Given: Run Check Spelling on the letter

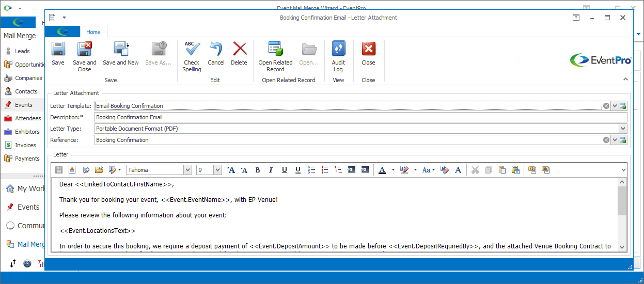Looking at the screenshot, I should (192, 57).
